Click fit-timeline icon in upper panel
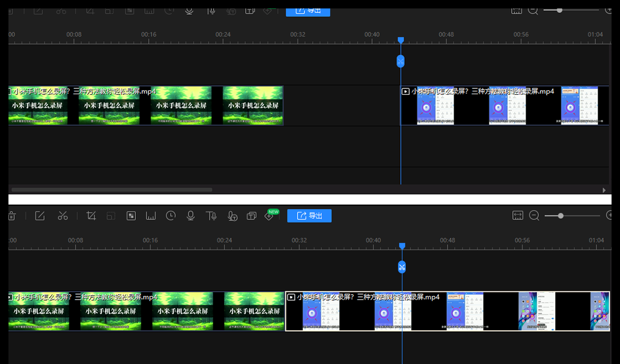620x364 pixels. tap(516, 11)
